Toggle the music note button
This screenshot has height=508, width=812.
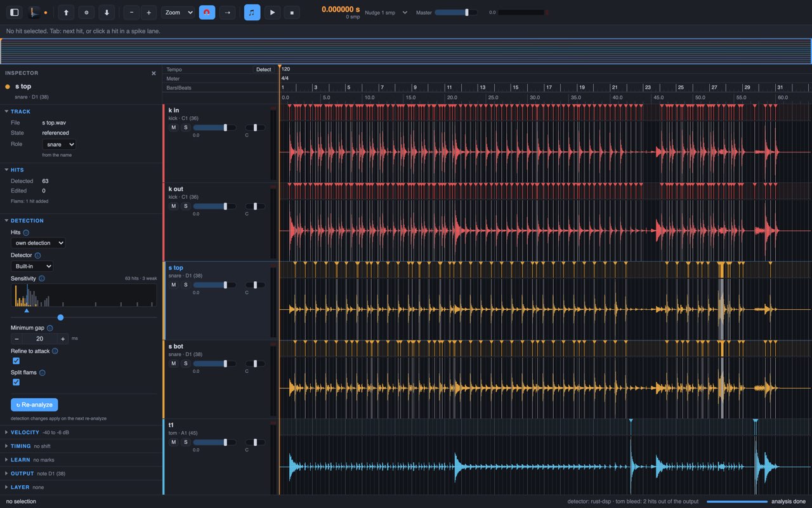252,12
